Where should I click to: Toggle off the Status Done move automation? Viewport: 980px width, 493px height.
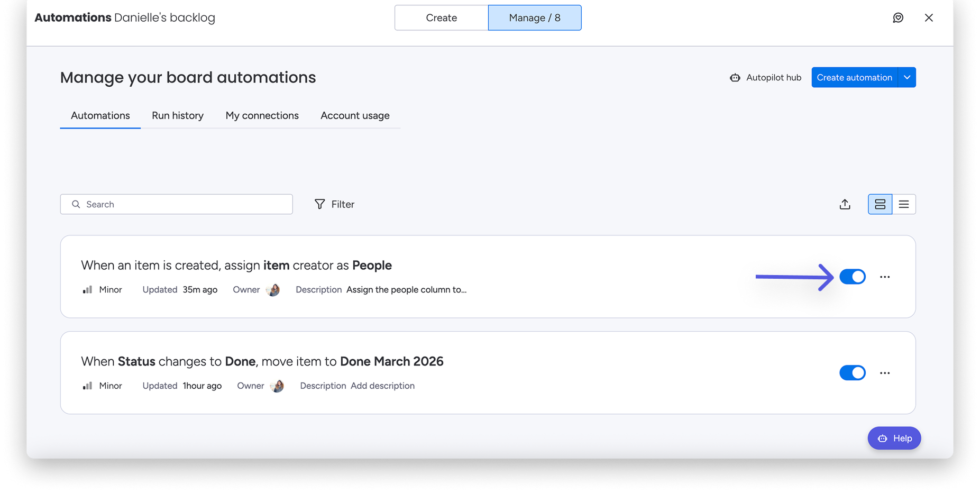click(852, 373)
